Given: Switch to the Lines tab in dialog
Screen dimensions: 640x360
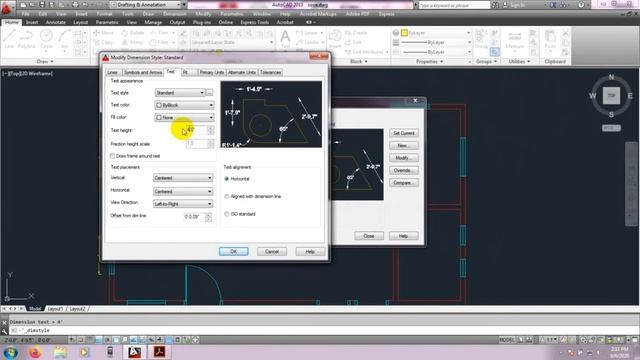Looking at the screenshot, I should click(x=113, y=72).
